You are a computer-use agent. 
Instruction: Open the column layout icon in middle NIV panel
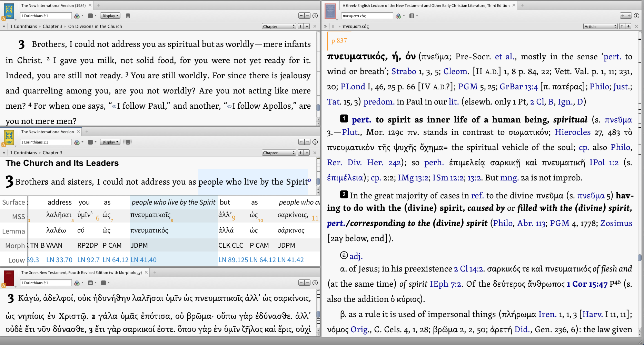(x=90, y=142)
